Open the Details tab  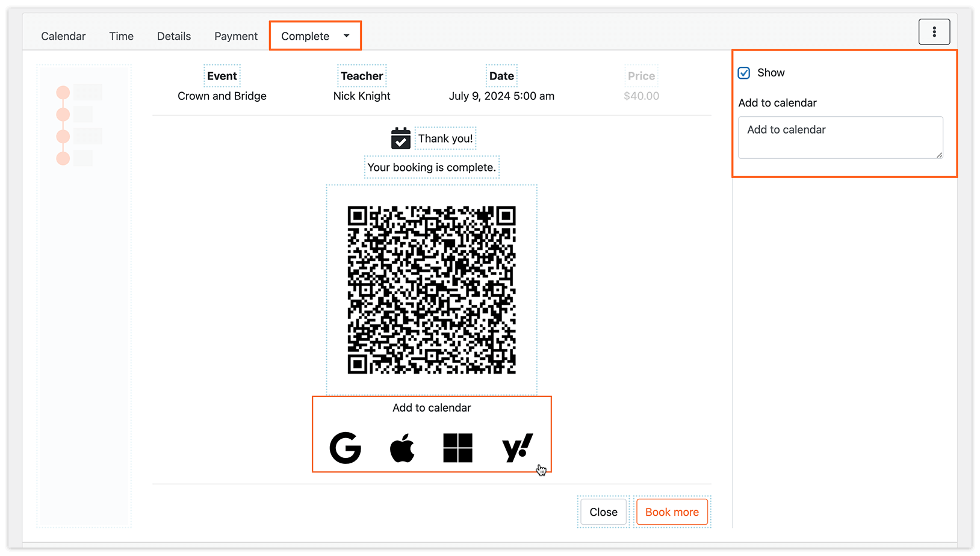click(x=173, y=36)
